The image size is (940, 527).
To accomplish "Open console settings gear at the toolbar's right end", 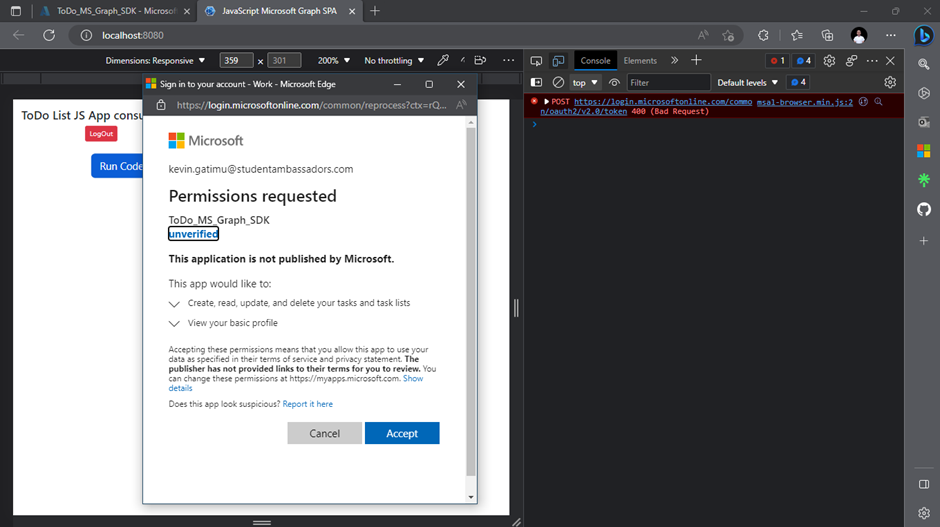I will [890, 82].
